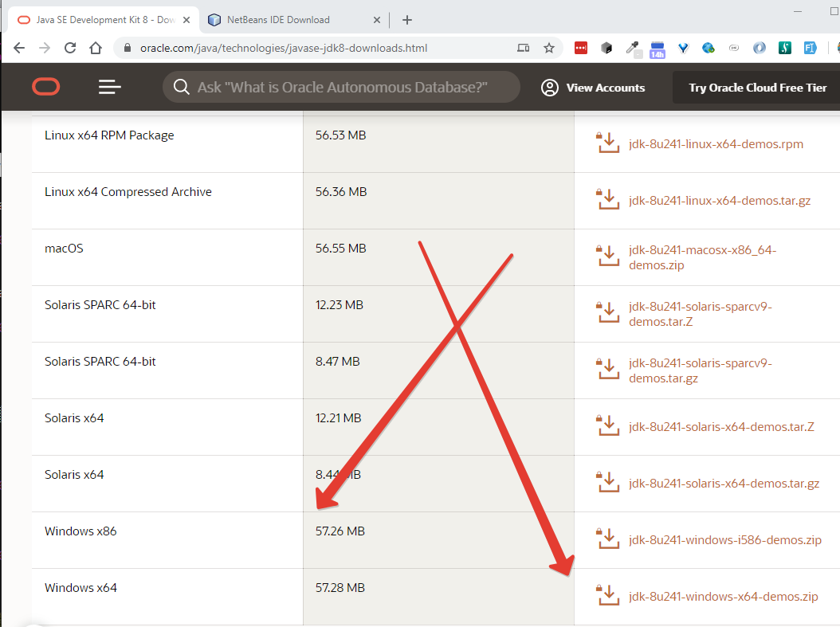Click the site lock icon in address bar

pos(127,48)
